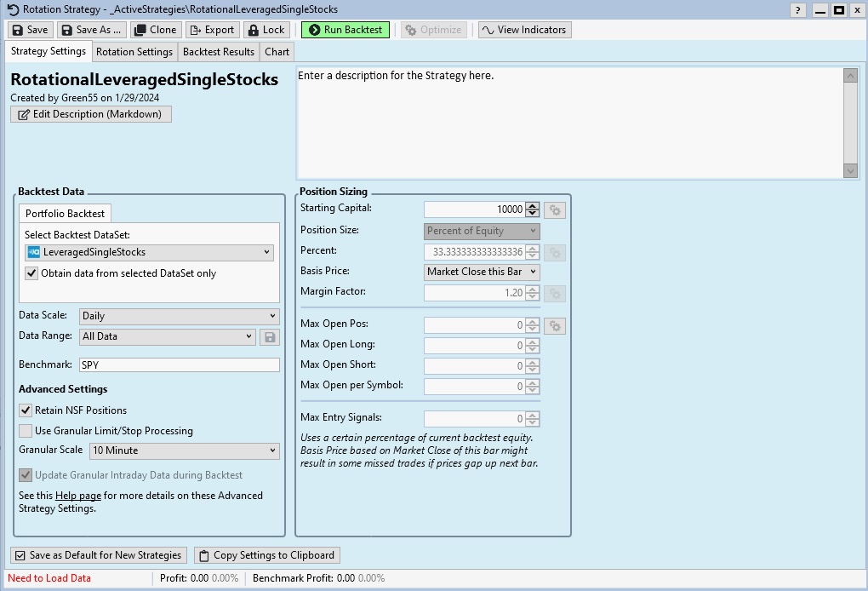
Task: Open the Basis Price dropdown
Action: pyautogui.click(x=483, y=272)
